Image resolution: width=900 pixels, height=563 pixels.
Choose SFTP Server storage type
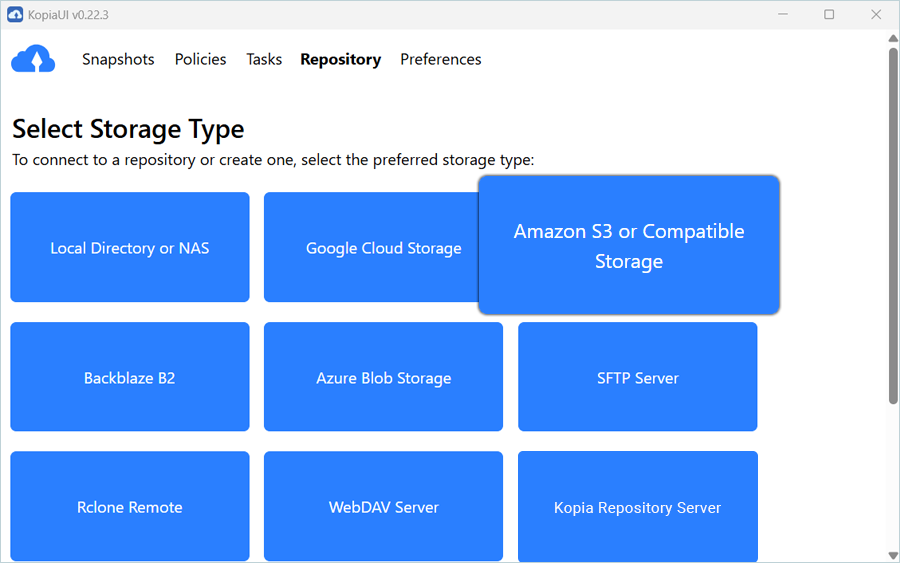pyautogui.click(x=637, y=378)
